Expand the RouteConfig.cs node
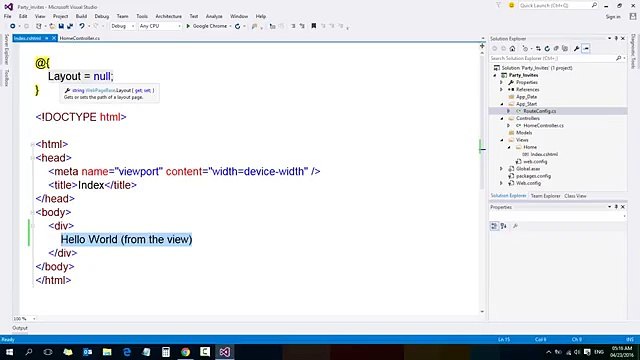 point(509,111)
